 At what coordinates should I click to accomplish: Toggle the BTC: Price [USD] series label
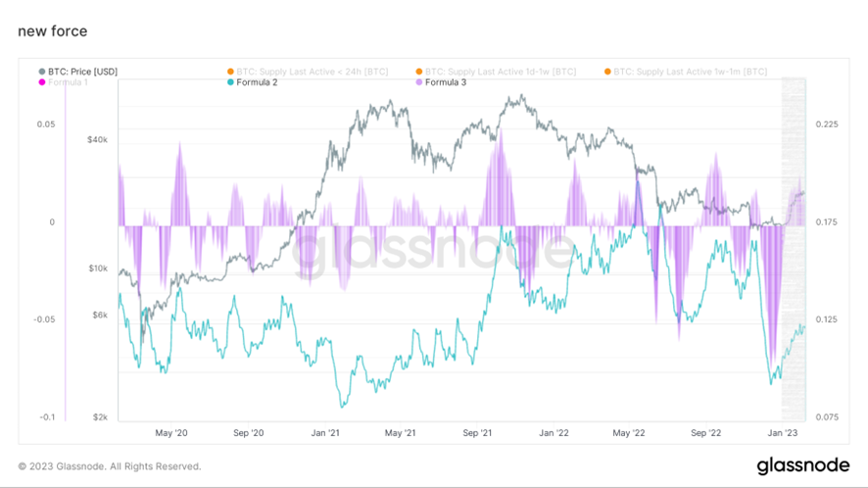coord(82,72)
